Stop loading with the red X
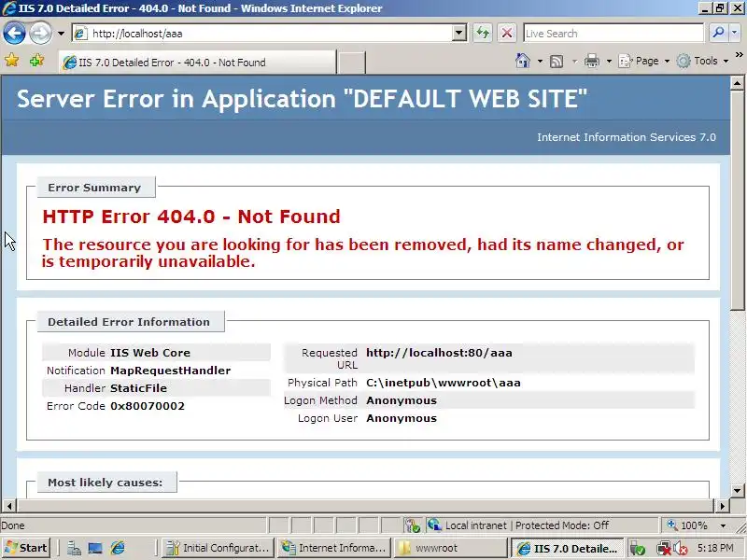This screenshot has width=747, height=560. point(507,34)
